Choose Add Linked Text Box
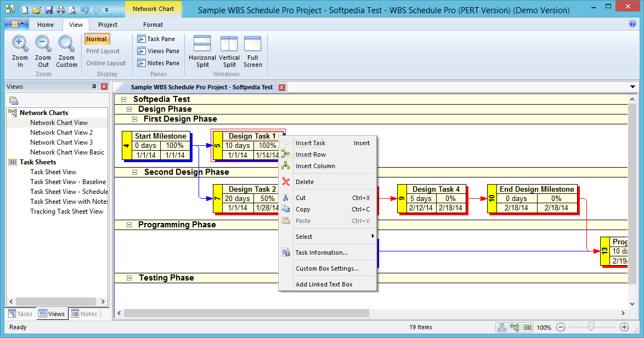 pos(327,284)
